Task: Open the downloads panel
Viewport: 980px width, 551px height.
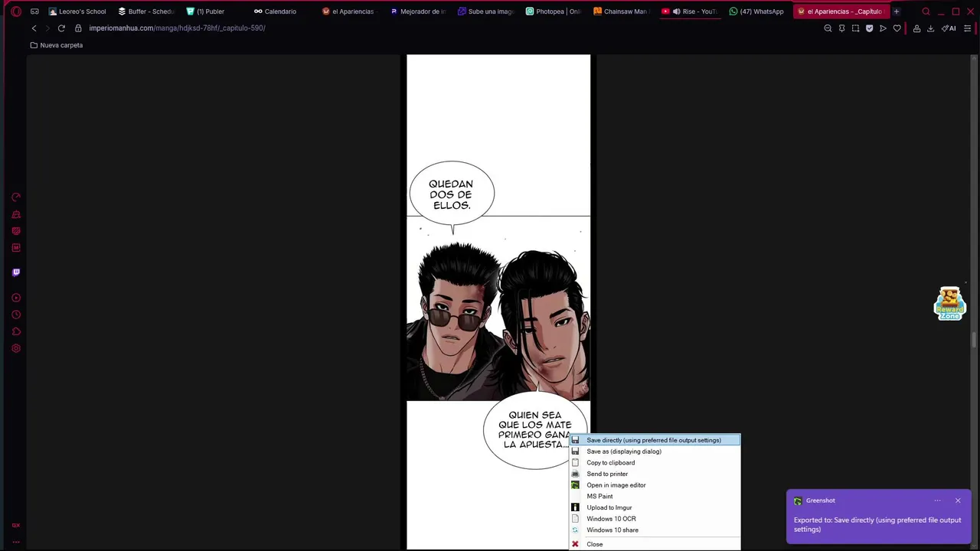Action: point(930,28)
